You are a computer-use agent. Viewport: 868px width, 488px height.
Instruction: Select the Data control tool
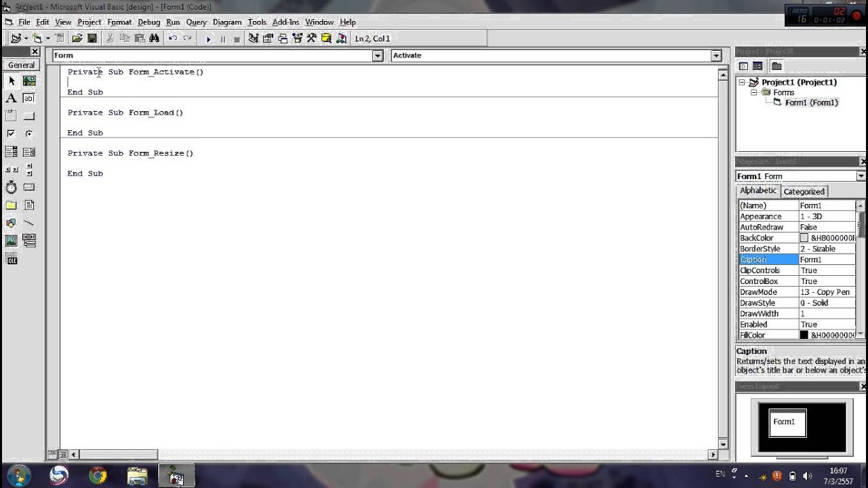(x=29, y=241)
